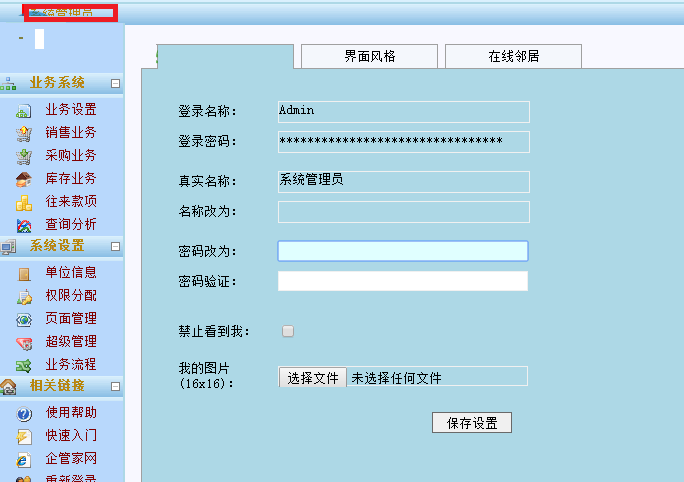The height and width of the screenshot is (482, 684).
Task: Click the 未选择任何文件 file label
Action: click(396, 378)
